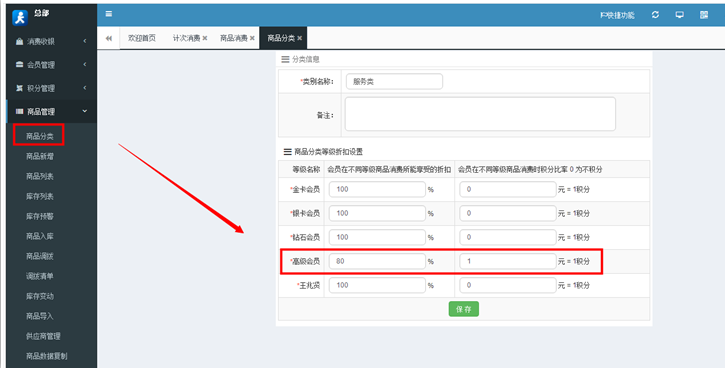Open 积分管理 in the sidebar
The image size is (725, 368).
[x=41, y=88]
